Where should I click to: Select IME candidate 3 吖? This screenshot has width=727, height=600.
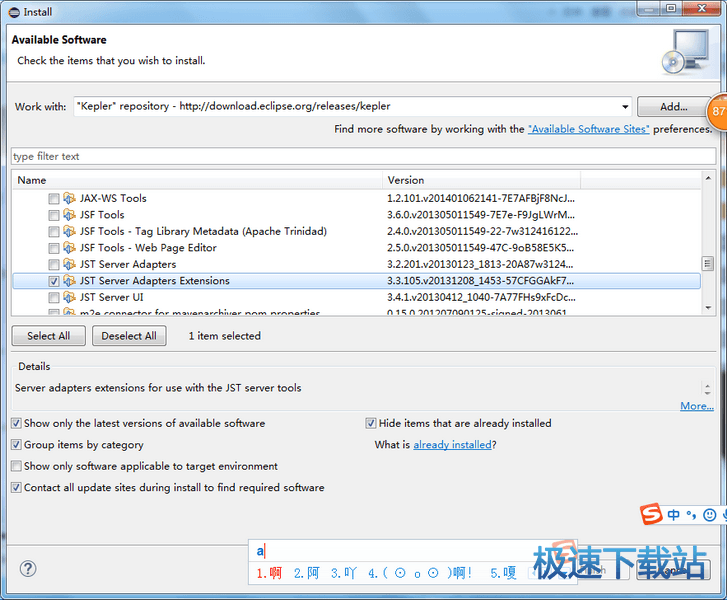(x=344, y=573)
